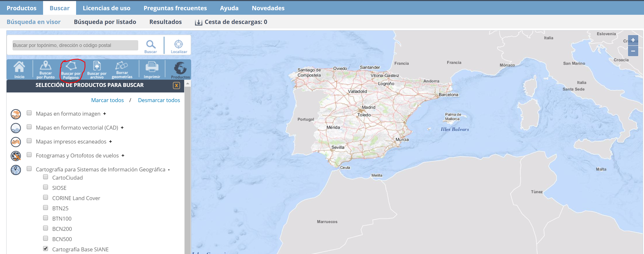The width and height of the screenshot is (644, 254).
Task: Click the map zoom in plus button
Action: (633, 40)
